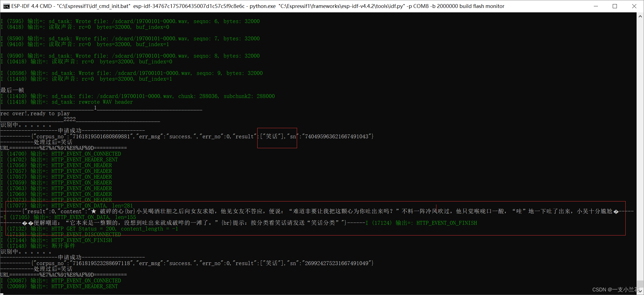Click (14702) HTTP_EVENT_HEADER_SENT line
Viewport: 644px width, 295px height.
(x=59, y=159)
